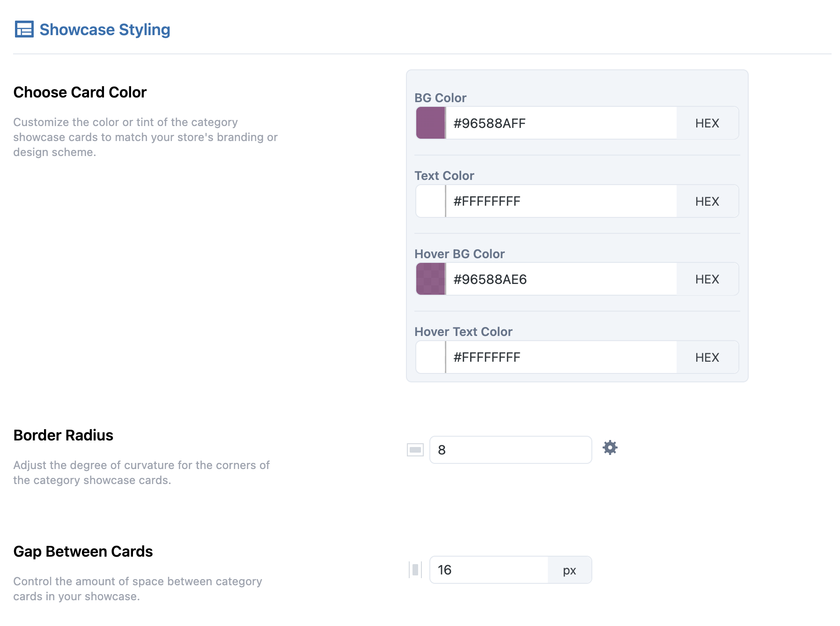Viewport: 840px width, 626px height.
Task: Open the Text Color white swatch
Action: tap(431, 201)
